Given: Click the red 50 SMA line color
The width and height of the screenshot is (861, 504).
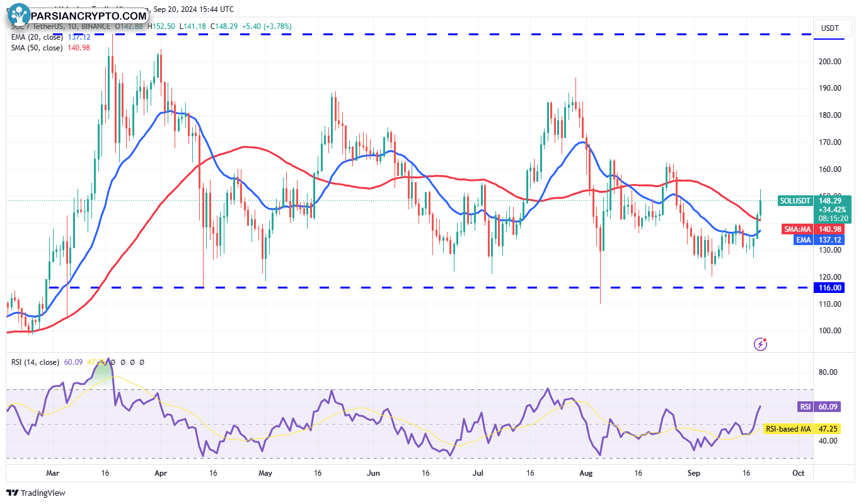Looking at the screenshot, I should [x=246, y=147].
